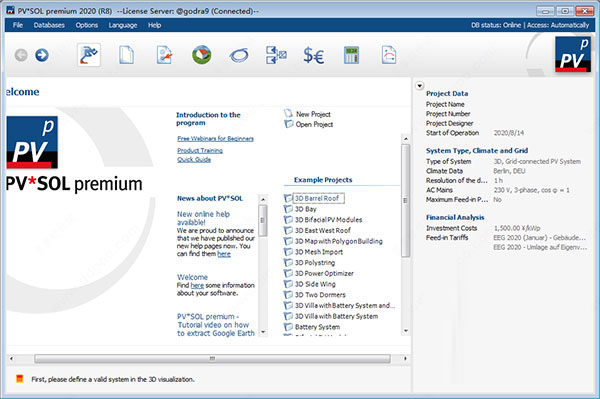Click the example projects scroll-down arrow
The image size is (600, 399).
pos(406,331)
